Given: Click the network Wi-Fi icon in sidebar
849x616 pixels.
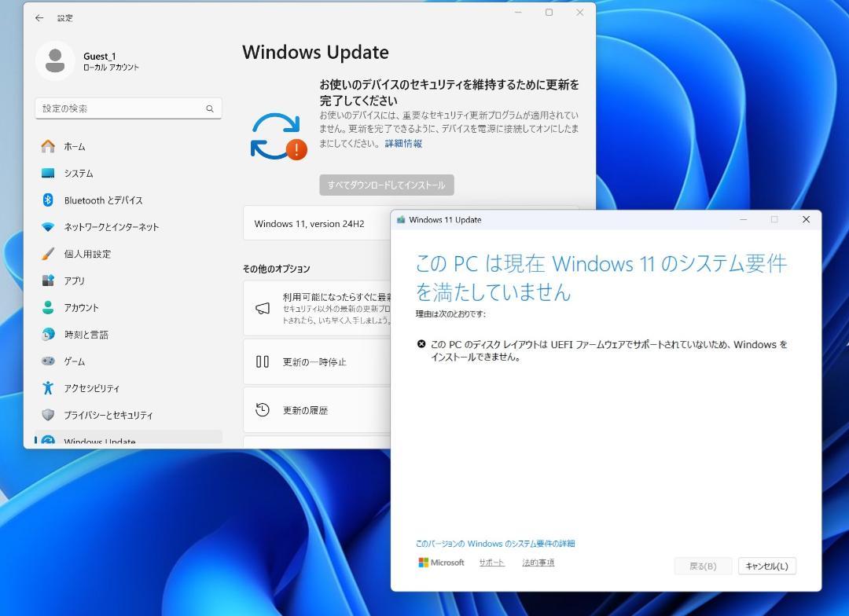Looking at the screenshot, I should click(48, 227).
